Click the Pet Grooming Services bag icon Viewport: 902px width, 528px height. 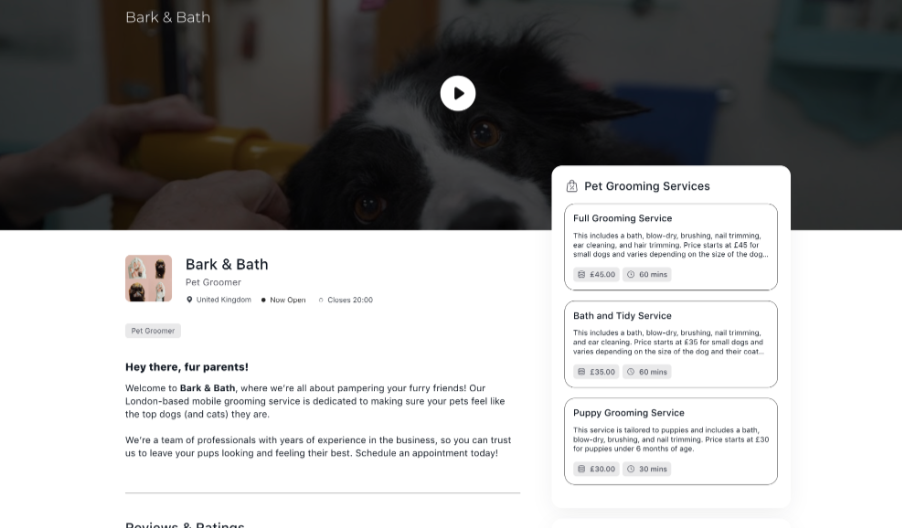coord(572,186)
